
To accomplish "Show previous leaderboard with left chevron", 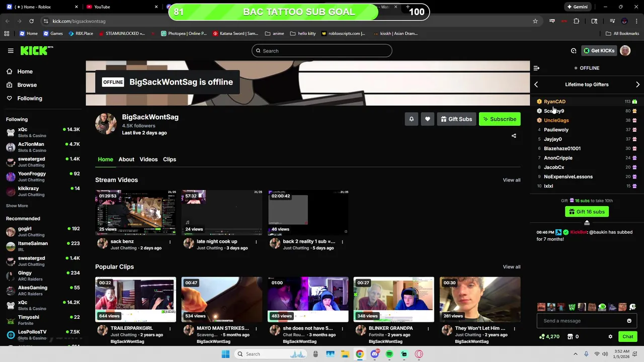I will (x=536, y=84).
